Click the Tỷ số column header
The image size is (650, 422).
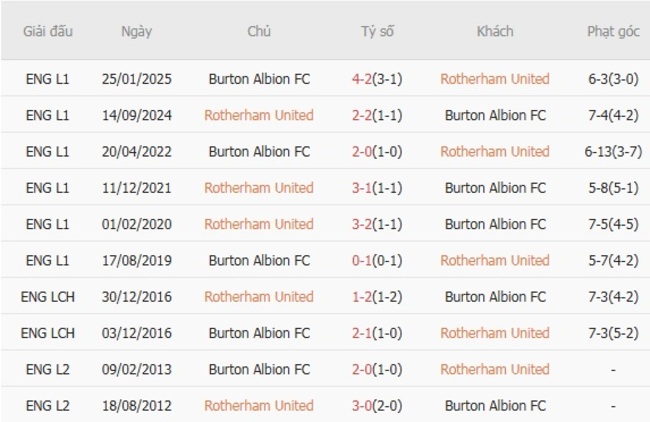(x=377, y=31)
